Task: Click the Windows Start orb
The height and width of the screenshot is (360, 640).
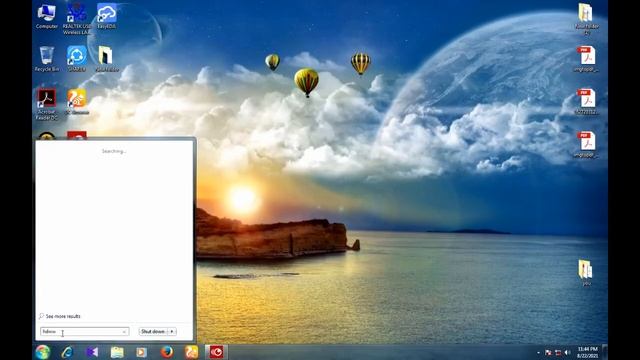Action: click(42, 352)
